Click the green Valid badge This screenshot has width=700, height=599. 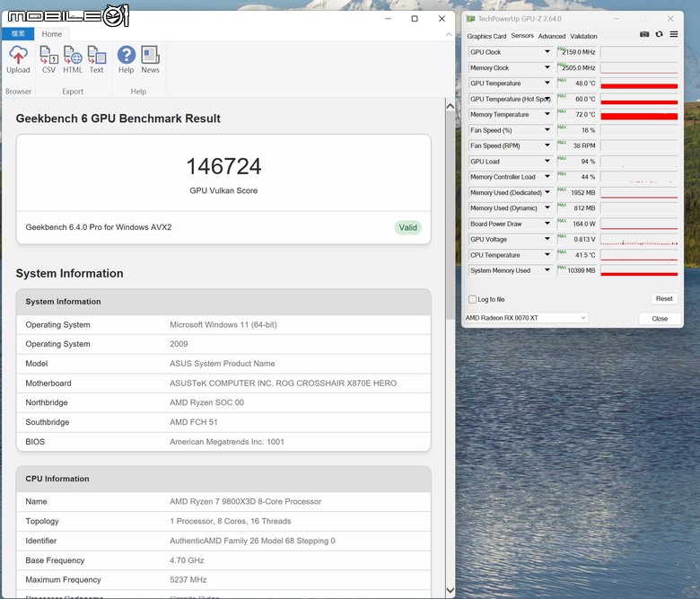[x=407, y=227]
